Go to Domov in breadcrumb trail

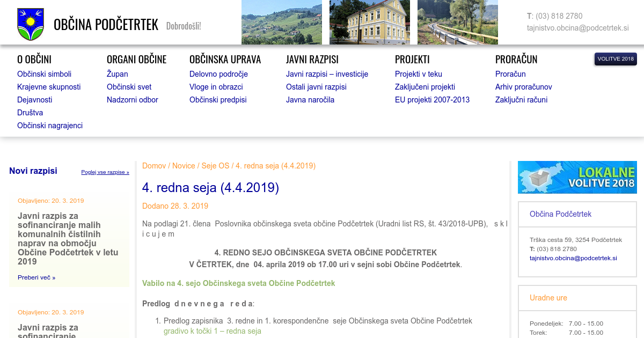(x=154, y=166)
